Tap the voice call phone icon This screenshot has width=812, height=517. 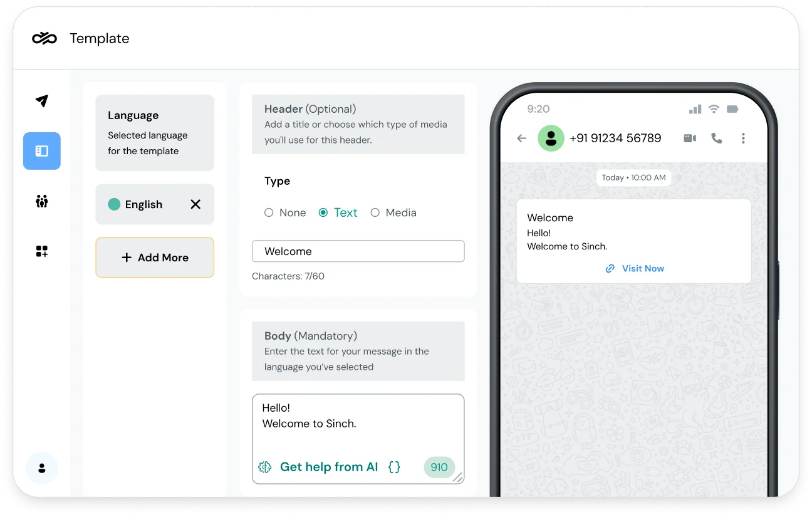717,138
